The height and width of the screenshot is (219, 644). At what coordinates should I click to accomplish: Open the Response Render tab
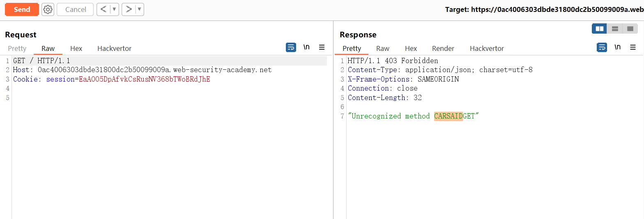(x=443, y=48)
